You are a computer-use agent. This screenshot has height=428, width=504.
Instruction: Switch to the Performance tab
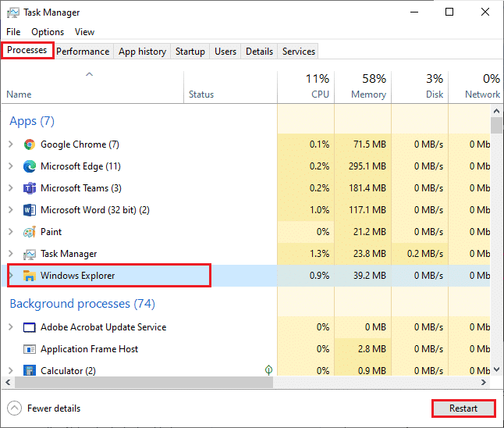click(83, 52)
